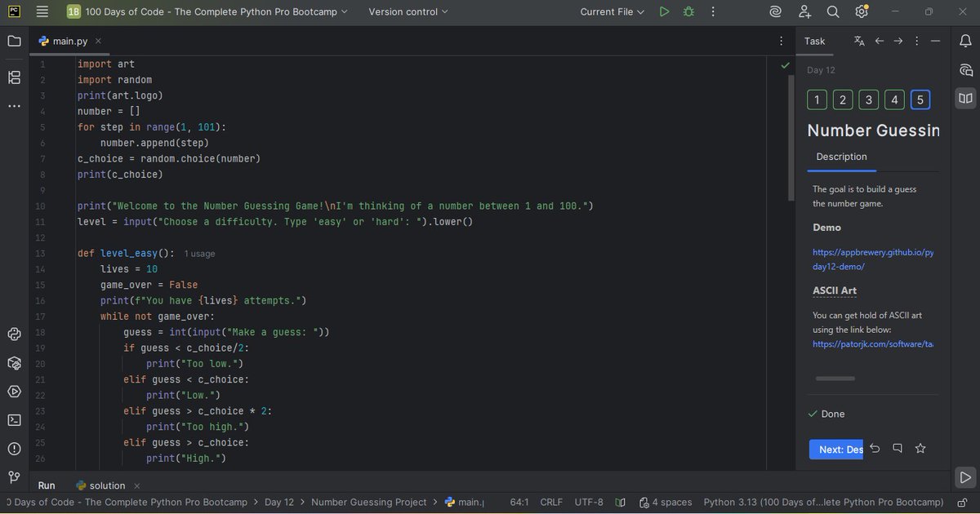Toggle reader mode icon in status bar

(621, 503)
